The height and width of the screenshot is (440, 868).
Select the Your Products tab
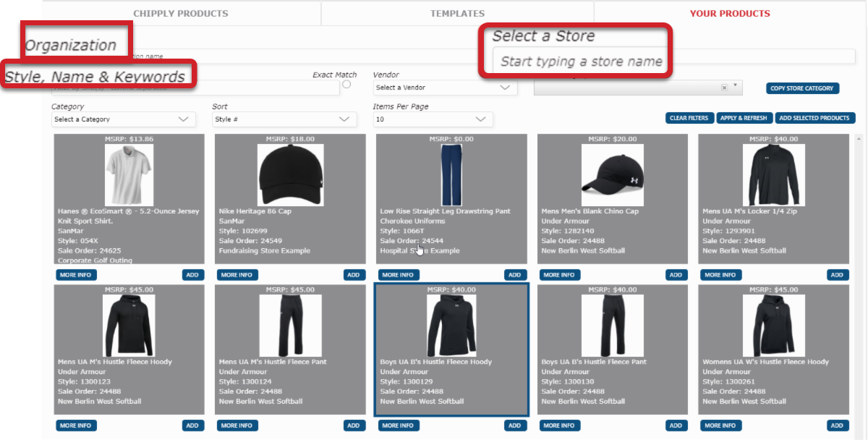[x=730, y=13]
